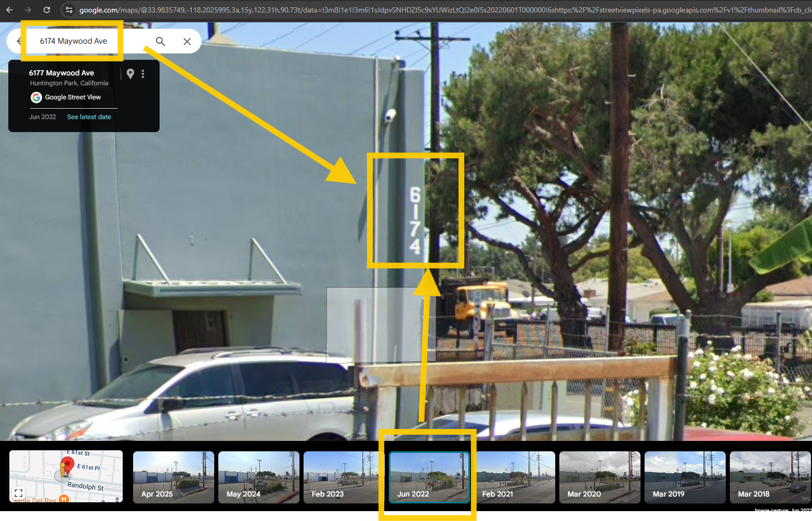Select the Mar 2019 thumbnail
Screen dimensions: 812x521
pyautogui.click(x=685, y=477)
